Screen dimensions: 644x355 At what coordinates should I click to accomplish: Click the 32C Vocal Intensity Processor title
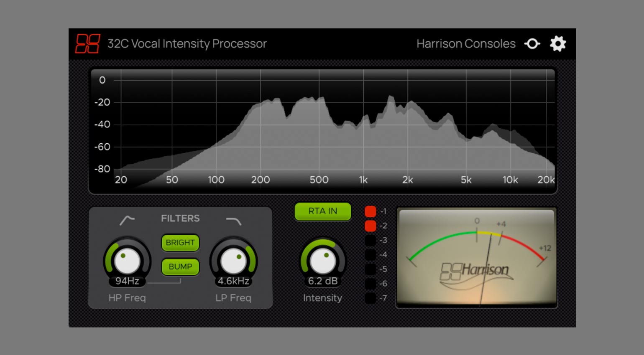tap(187, 43)
